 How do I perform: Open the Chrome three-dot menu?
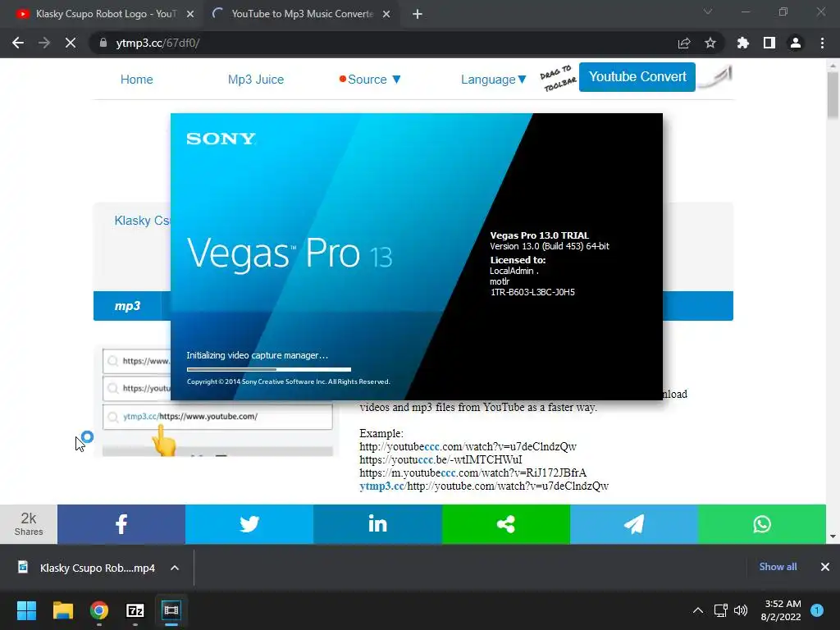pyautogui.click(x=822, y=43)
